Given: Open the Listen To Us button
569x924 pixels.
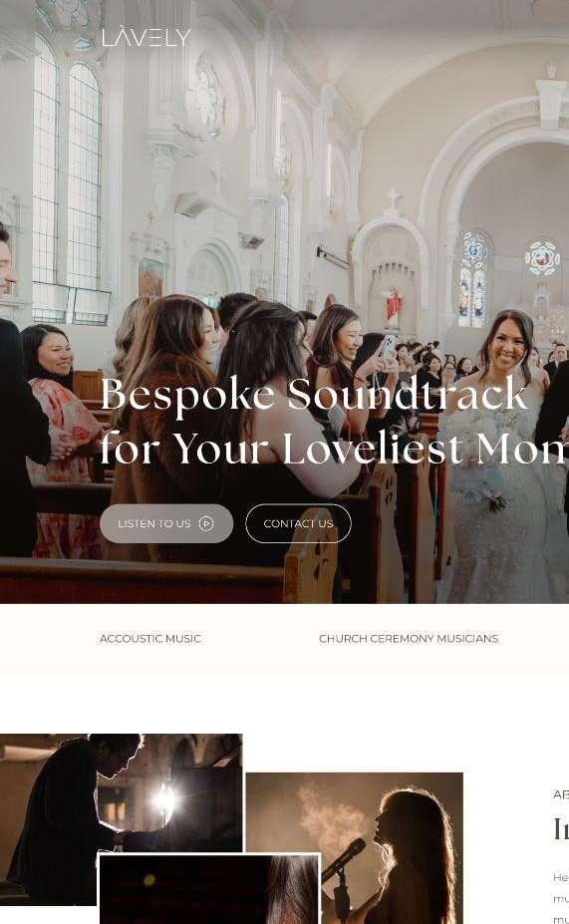Looking at the screenshot, I should [x=166, y=523].
